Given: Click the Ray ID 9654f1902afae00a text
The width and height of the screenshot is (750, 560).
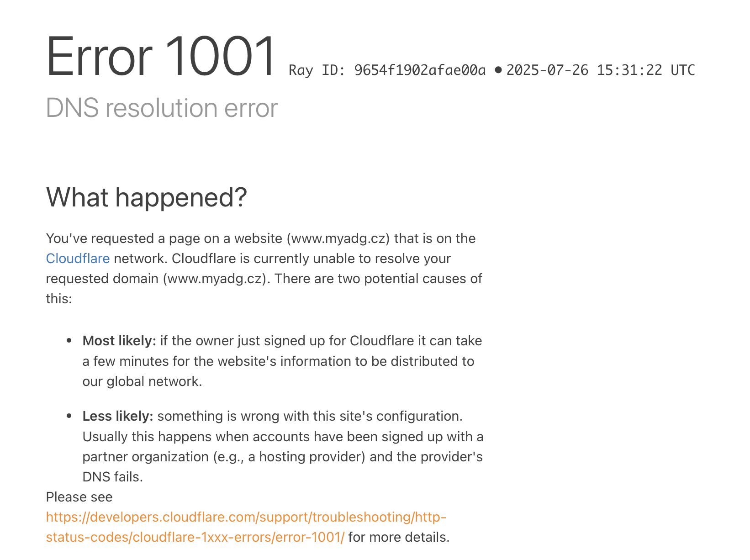Looking at the screenshot, I should click(x=387, y=70).
